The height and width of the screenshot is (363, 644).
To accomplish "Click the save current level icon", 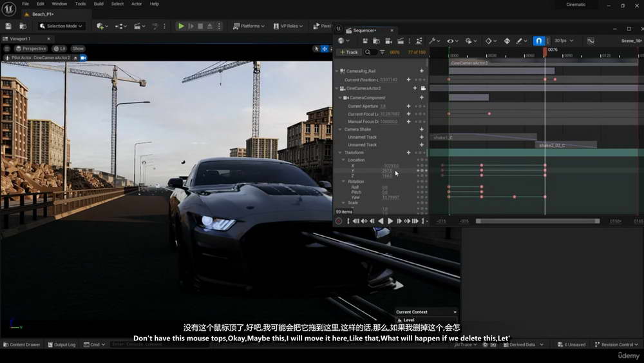I will point(8,26).
